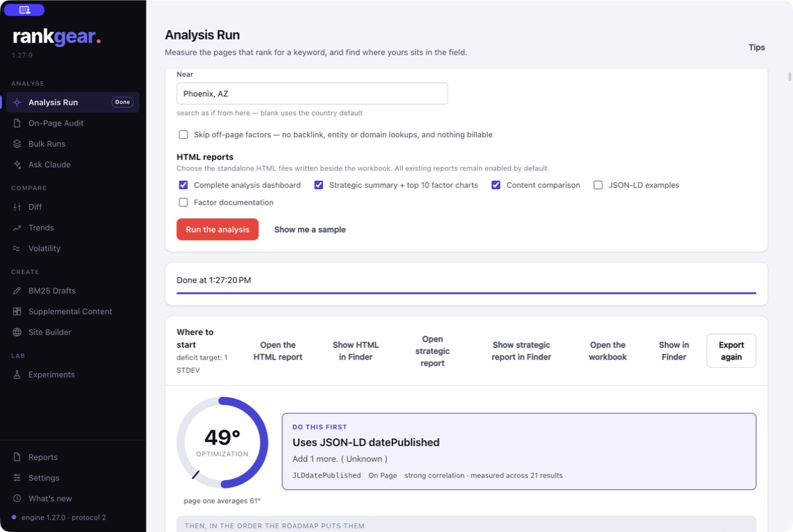Click the What's new clock icon
The image size is (793, 532).
(17, 498)
